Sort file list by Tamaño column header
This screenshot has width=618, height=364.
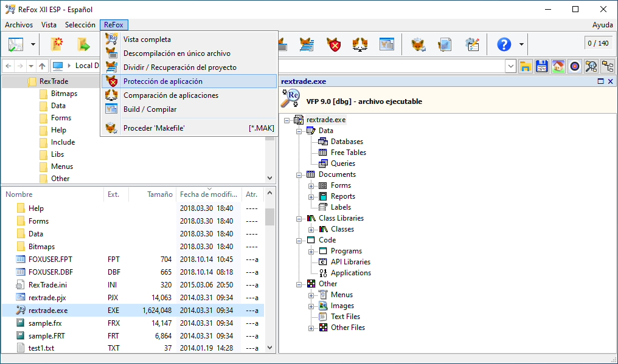point(152,194)
